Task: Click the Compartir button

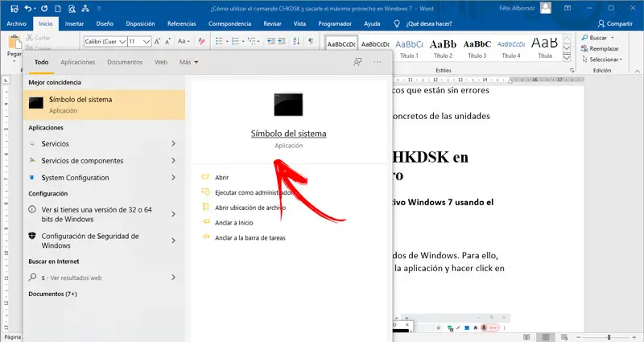Action: [615, 24]
